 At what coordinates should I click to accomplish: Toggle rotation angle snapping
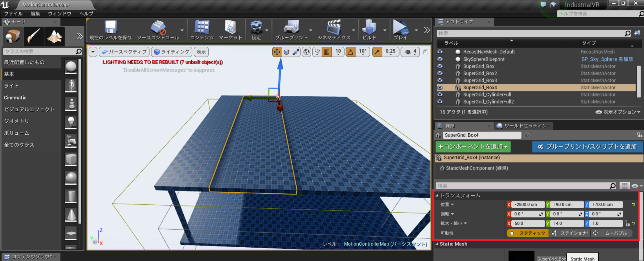(350, 52)
